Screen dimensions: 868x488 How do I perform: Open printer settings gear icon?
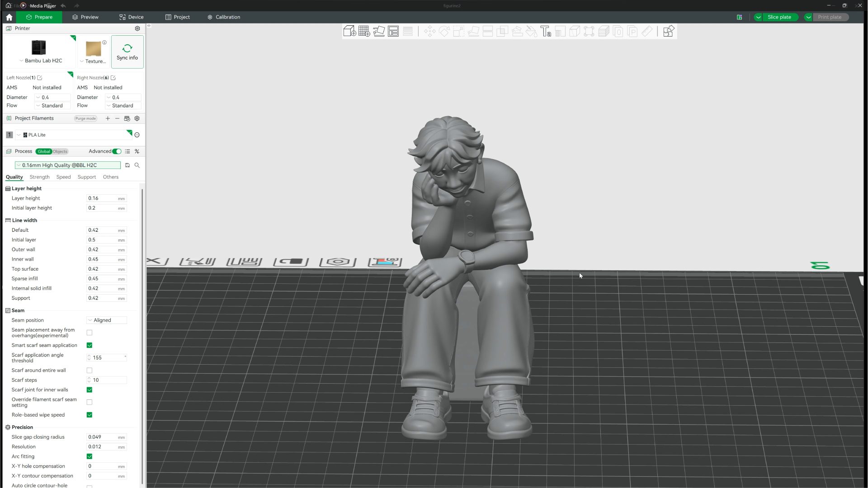click(x=137, y=28)
